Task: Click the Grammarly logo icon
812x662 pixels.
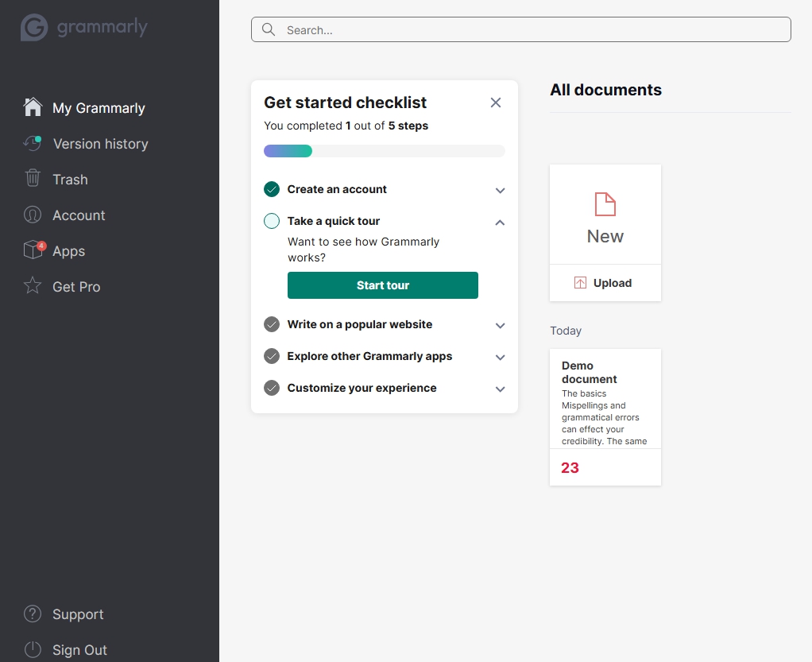Action: coord(34,27)
